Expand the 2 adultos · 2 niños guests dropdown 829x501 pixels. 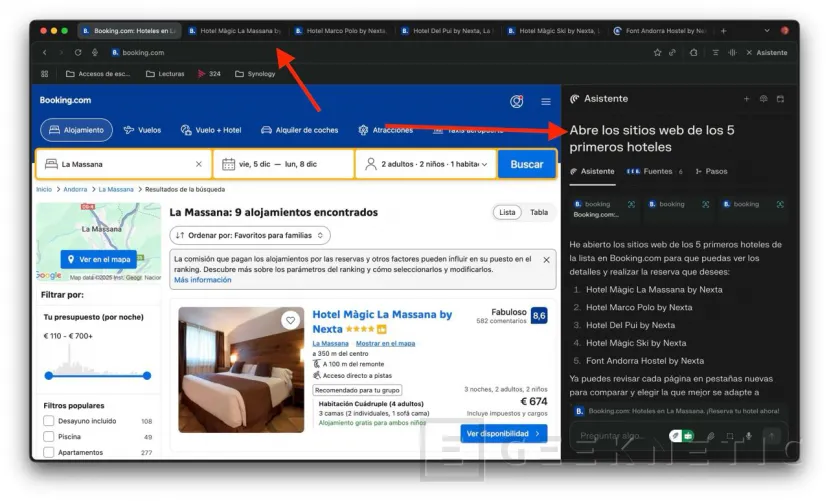click(x=426, y=164)
